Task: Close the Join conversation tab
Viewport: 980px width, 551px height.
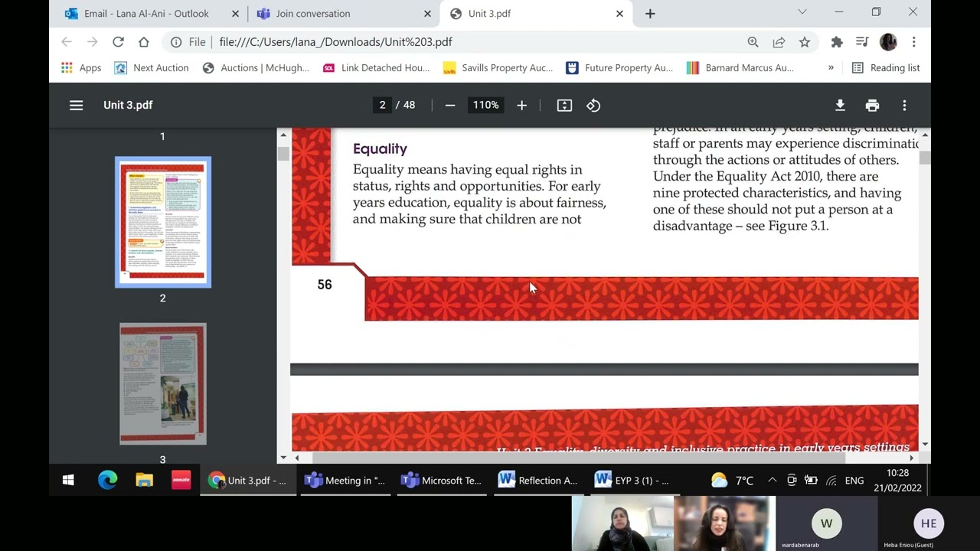Action: (x=426, y=14)
